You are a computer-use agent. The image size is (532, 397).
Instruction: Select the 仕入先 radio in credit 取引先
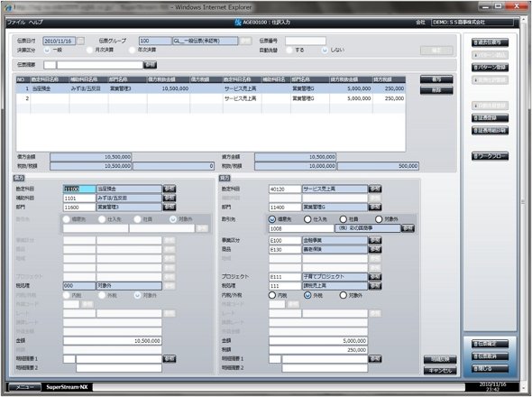(307, 219)
